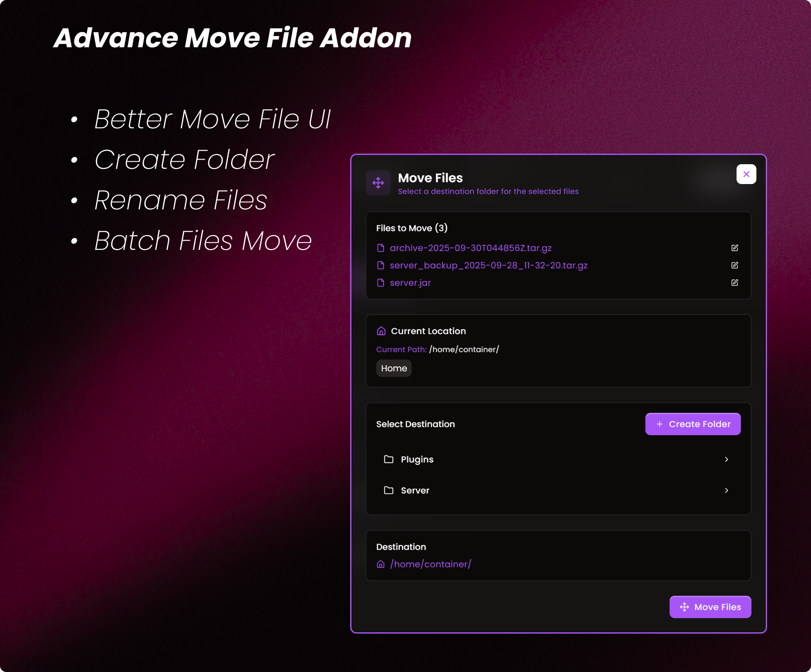This screenshot has width=811, height=672.
Task: Click the move-arrows icon in dialog header
Action: [x=378, y=183]
